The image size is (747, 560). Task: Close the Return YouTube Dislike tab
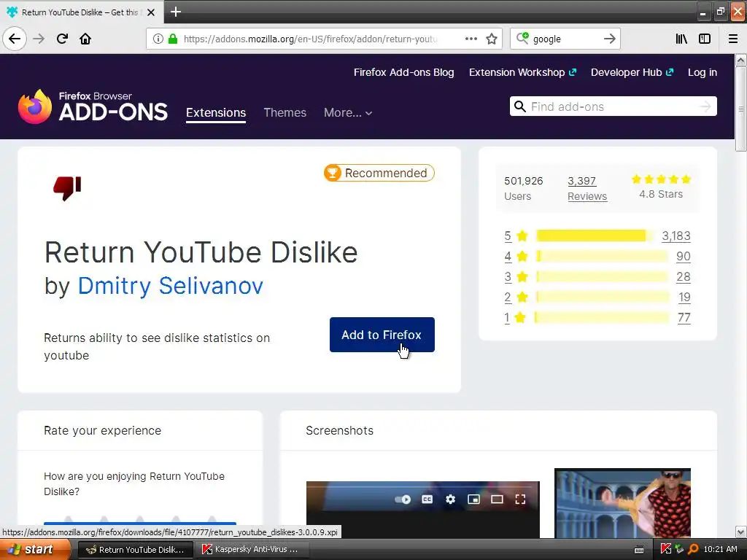pos(151,12)
